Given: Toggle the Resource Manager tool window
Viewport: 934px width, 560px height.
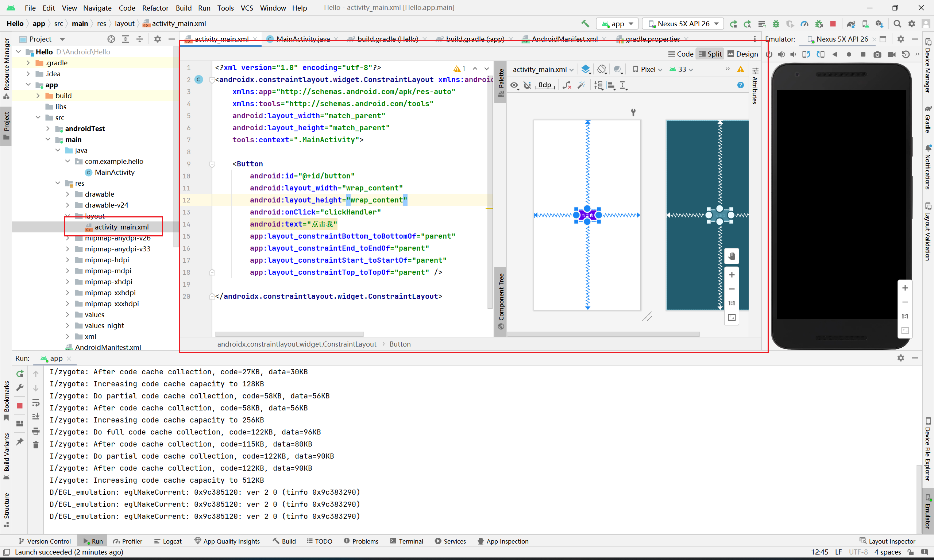Looking at the screenshot, I should tap(7, 68).
